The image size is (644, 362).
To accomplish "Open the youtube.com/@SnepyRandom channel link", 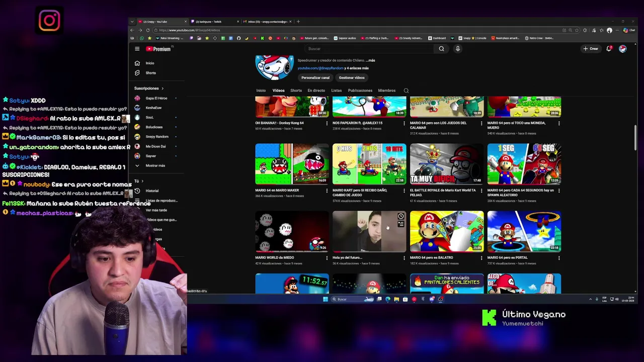I will tap(320, 68).
